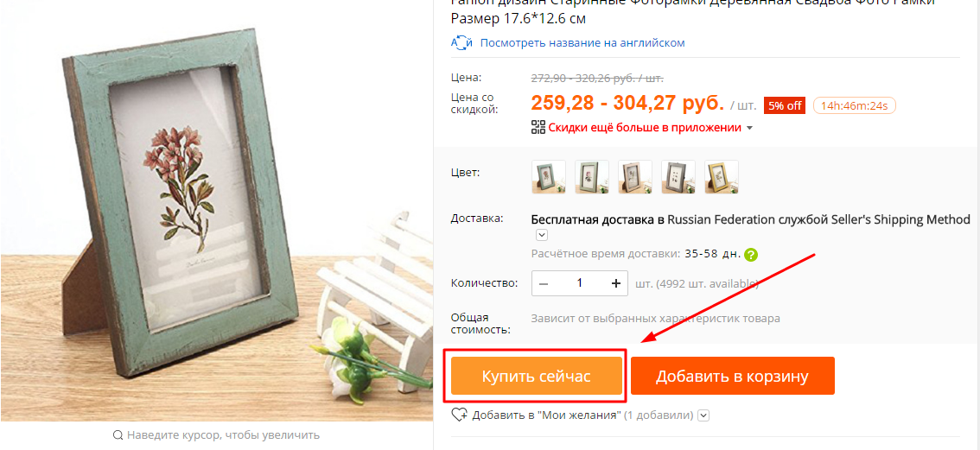The height and width of the screenshot is (450, 980).
Task: Increase quantity with the plus button
Action: point(616,283)
